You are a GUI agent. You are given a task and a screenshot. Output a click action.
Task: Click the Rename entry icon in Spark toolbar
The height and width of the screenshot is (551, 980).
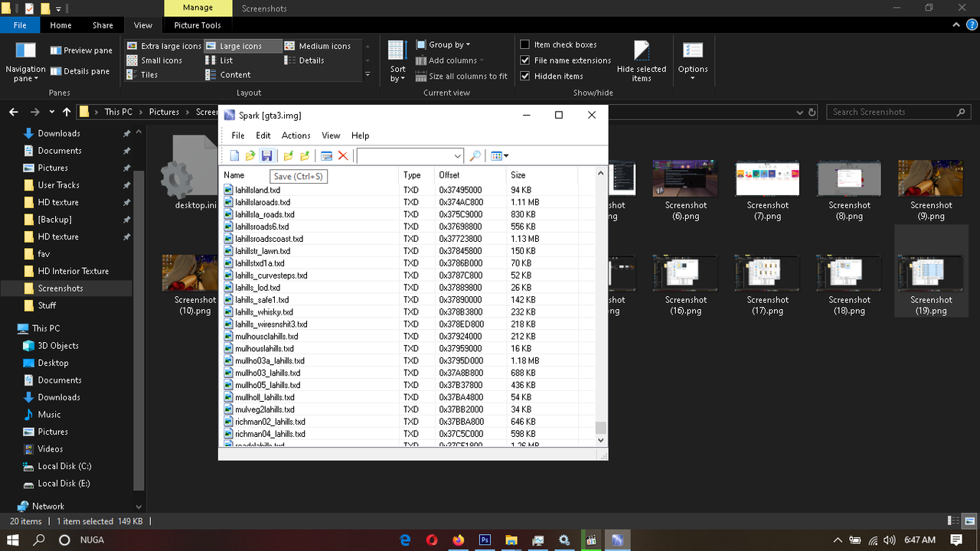(x=327, y=156)
